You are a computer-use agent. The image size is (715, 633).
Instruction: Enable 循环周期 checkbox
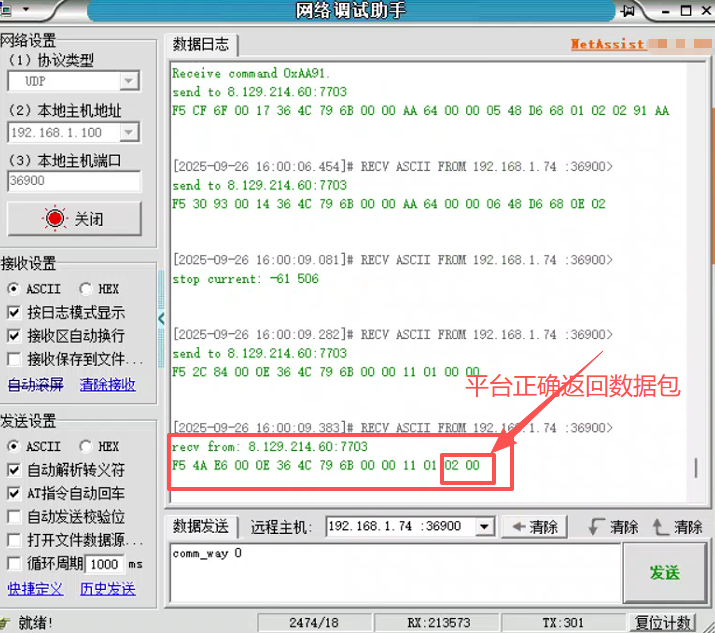pos(14,564)
